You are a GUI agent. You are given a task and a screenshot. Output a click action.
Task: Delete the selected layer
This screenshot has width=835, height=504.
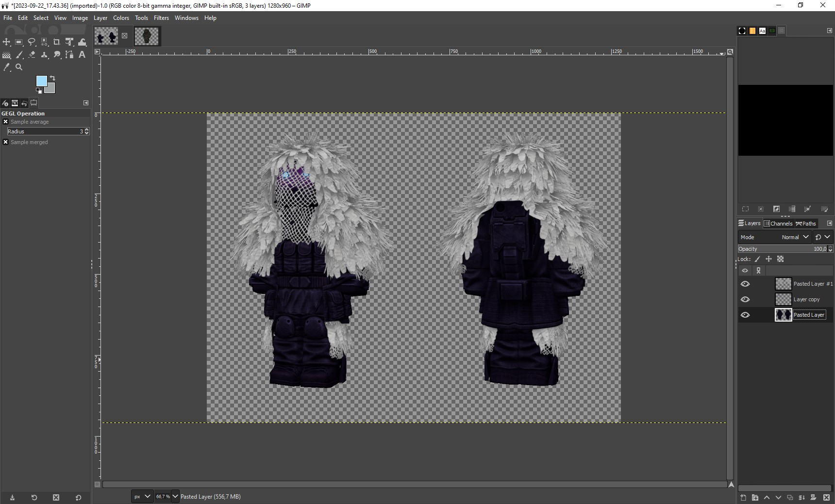pyautogui.click(x=826, y=497)
